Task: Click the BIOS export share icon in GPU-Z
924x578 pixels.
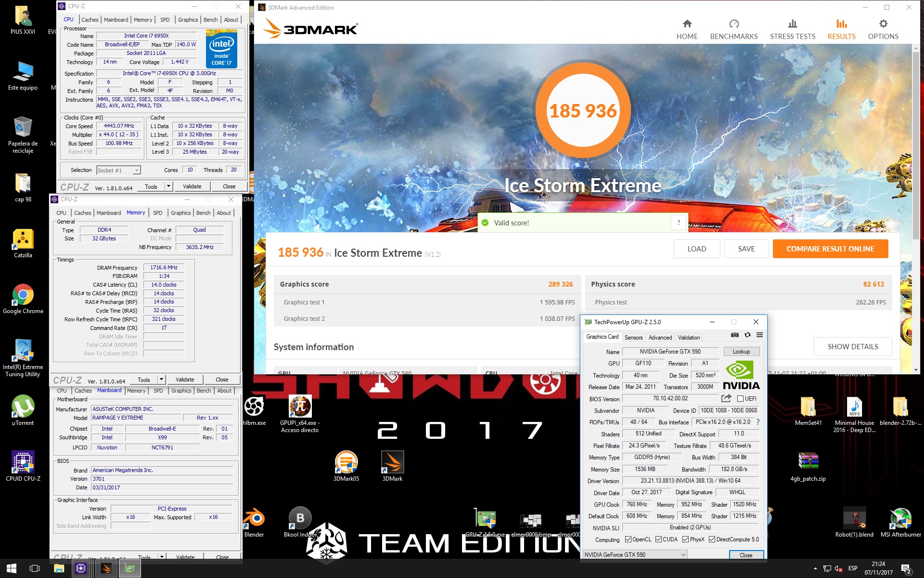Action: (726, 398)
